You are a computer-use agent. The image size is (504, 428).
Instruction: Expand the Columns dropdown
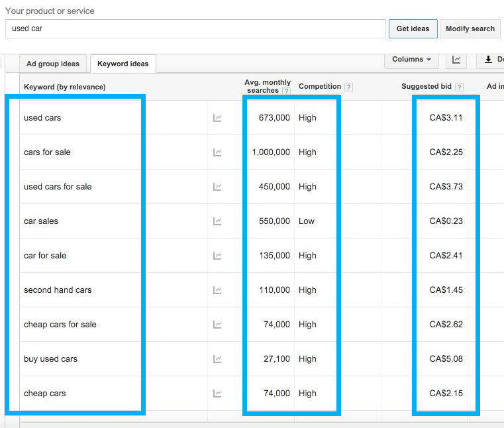tap(411, 60)
